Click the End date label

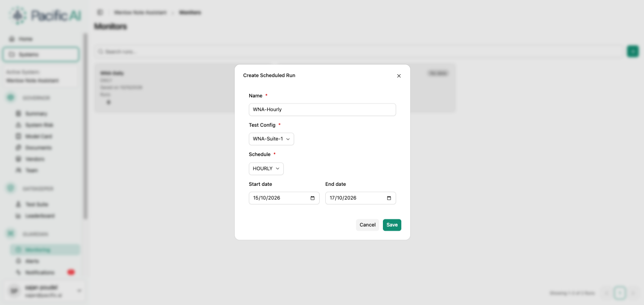coord(336,184)
